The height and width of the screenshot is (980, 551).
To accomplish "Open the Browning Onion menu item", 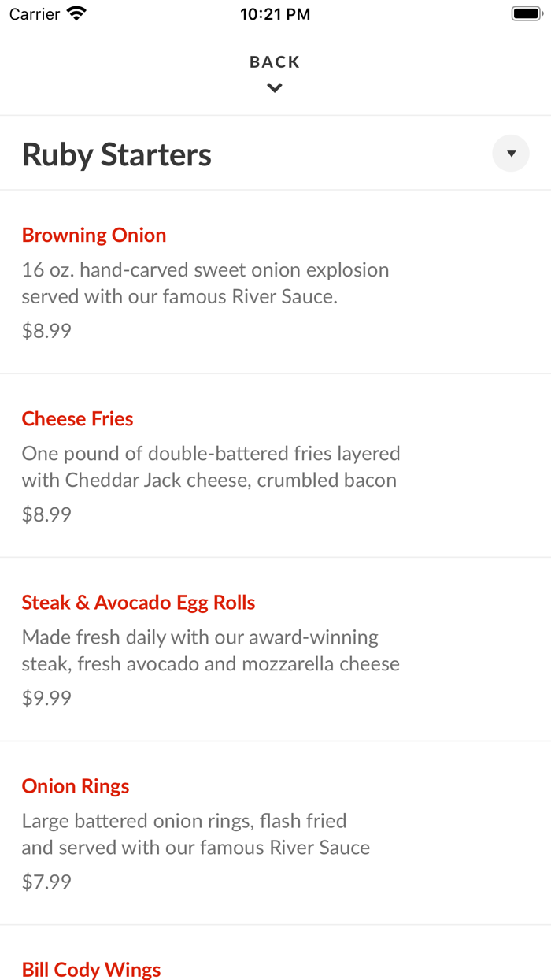I will click(94, 234).
